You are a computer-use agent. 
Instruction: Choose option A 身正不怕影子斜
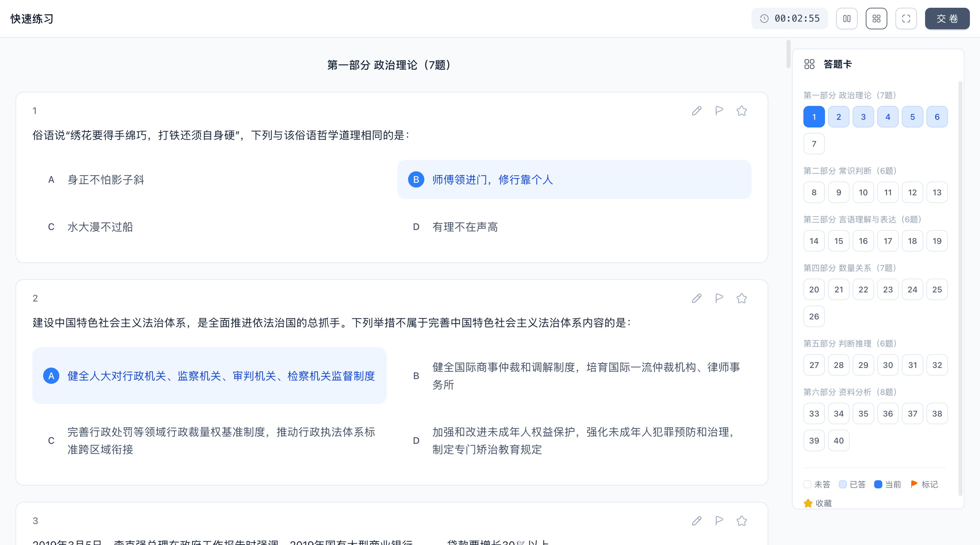point(209,180)
